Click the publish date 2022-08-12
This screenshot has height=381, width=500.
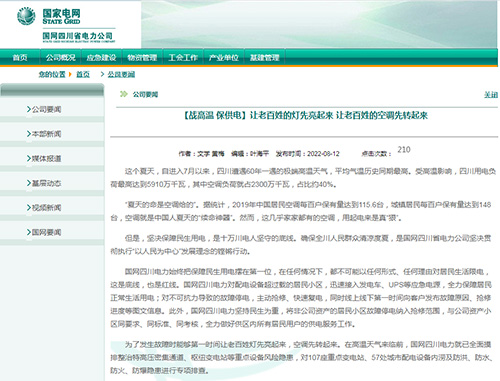point(323,154)
